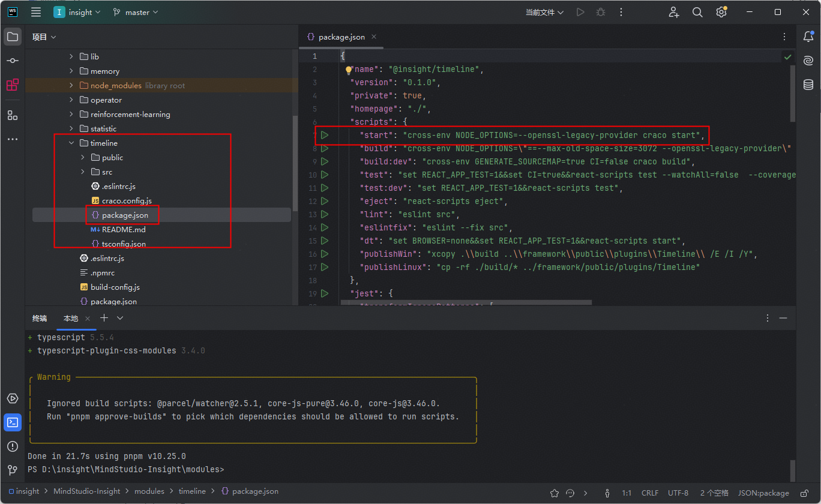
Task: Run the "start" script gutter arrow
Action: click(x=325, y=135)
